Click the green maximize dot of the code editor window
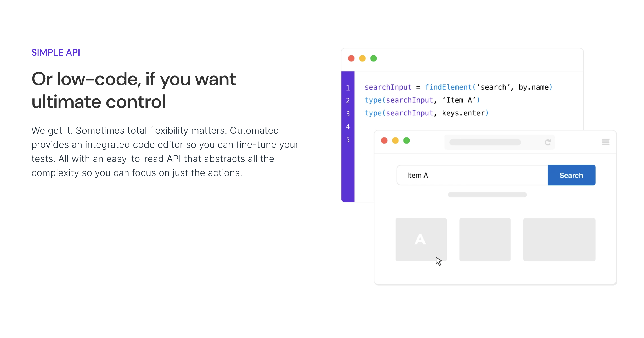The height and width of the screenshot is (338, 644). pos(374,58)
